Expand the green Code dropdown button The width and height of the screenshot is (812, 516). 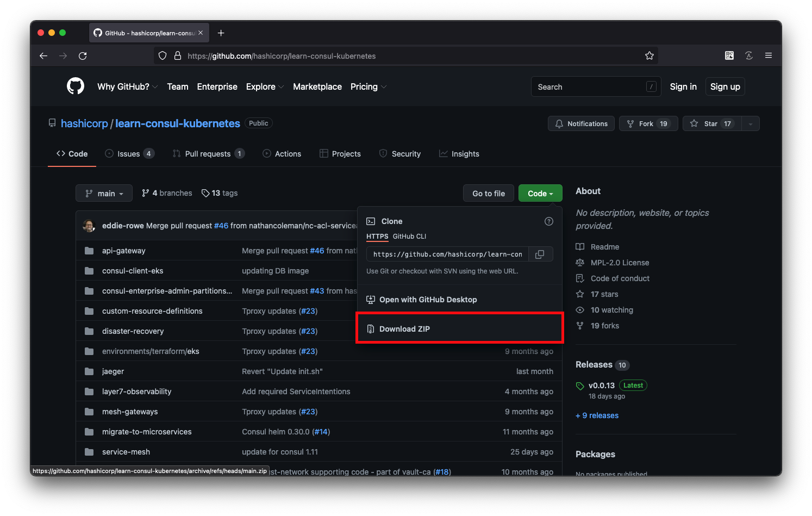click(x=540, y=194)
